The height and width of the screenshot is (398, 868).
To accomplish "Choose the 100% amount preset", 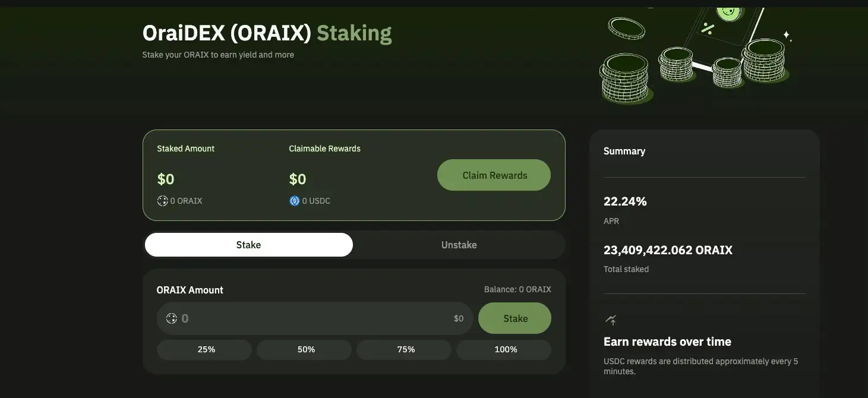I will [506, 349].
